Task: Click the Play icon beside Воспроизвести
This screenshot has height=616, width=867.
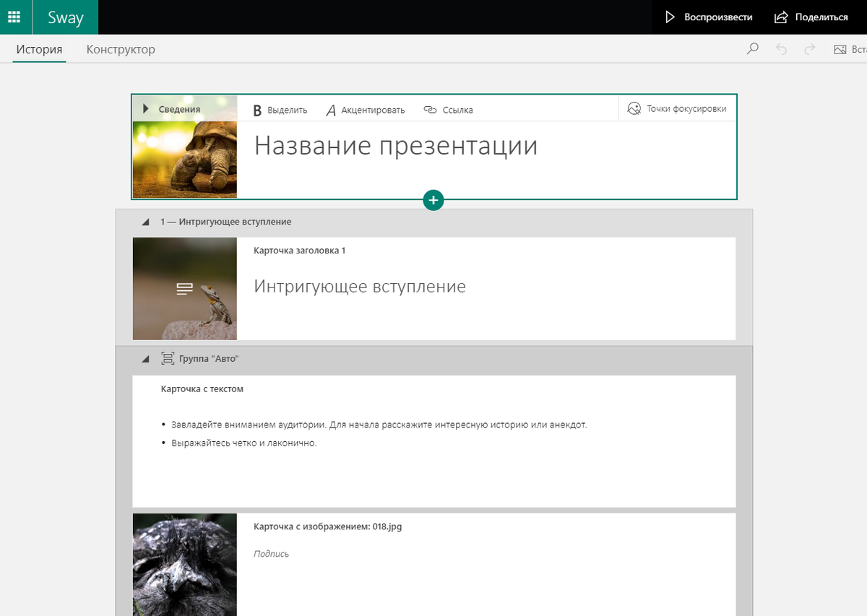Action: (x=669, y=17)
